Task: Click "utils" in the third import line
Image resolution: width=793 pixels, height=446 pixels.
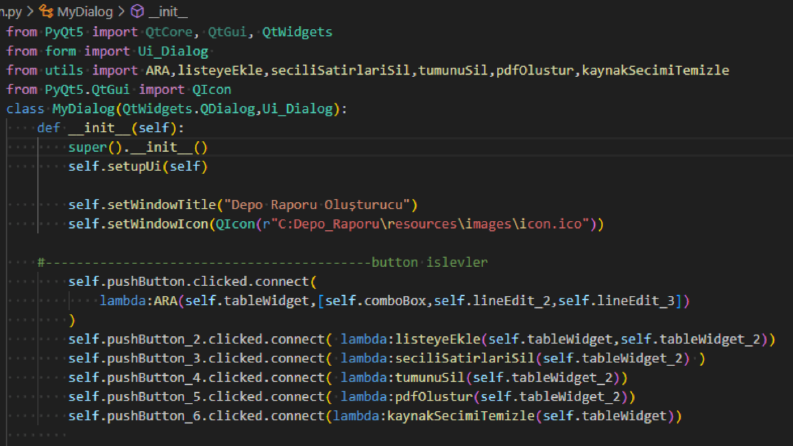Action: coord(64,70)
